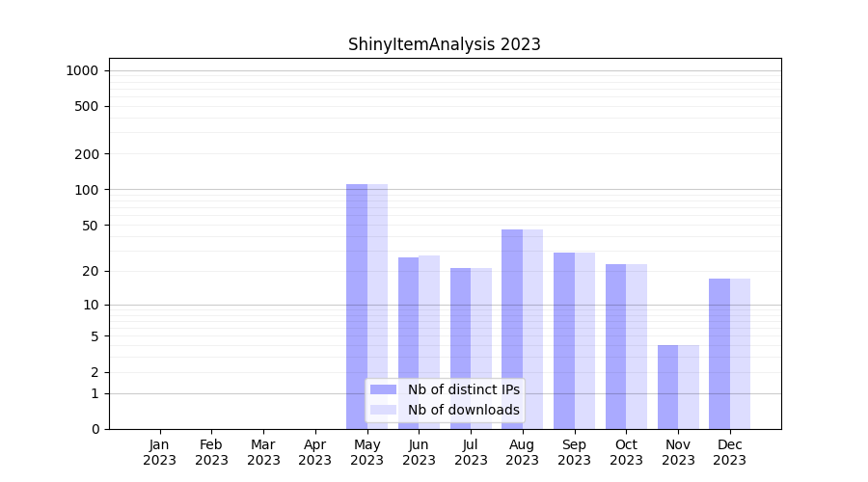The height and width of the screenshot is (482, 868).
Task: Click the chart title ShinyItemAnalysis 2023
Action: coord(444,44)
